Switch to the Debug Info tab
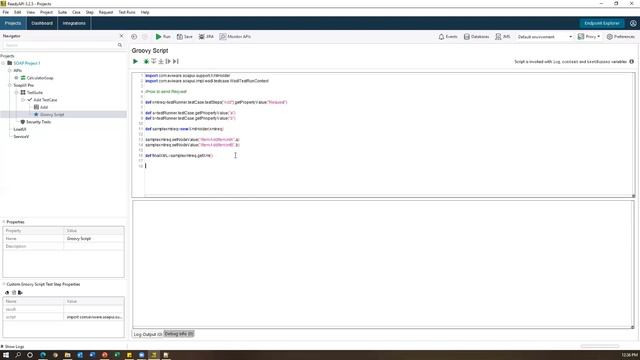The image size is (640, 360). coord(179,334)
